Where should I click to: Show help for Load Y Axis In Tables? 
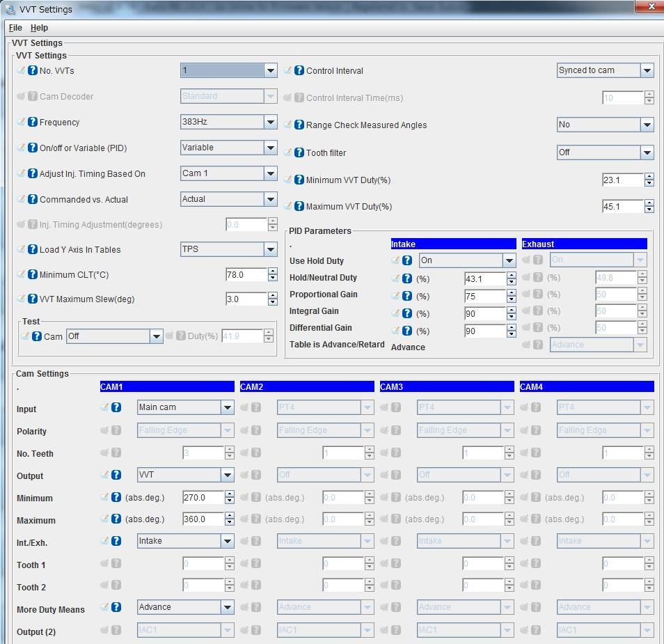point(33,249)
